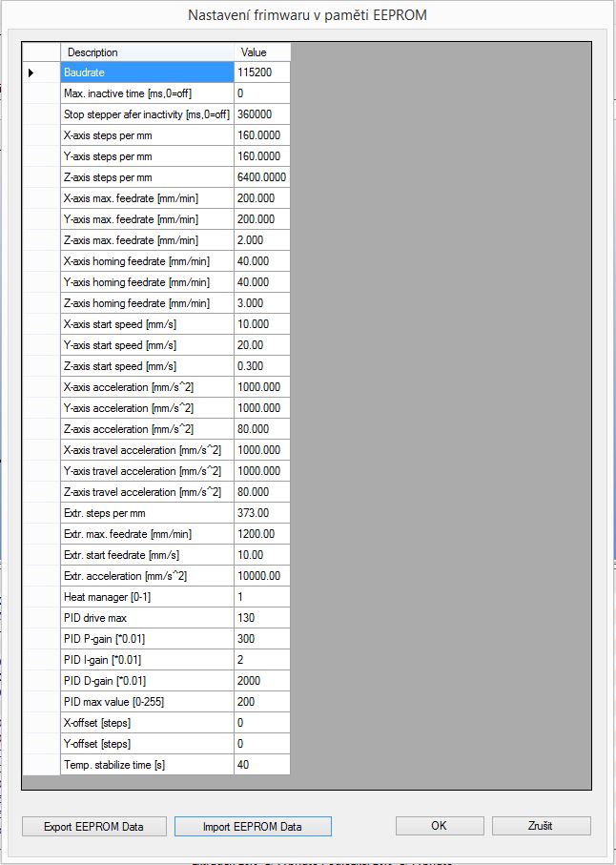Edit the Z-axis homing feedrate value
616x865 pixels.
(261, 303)
